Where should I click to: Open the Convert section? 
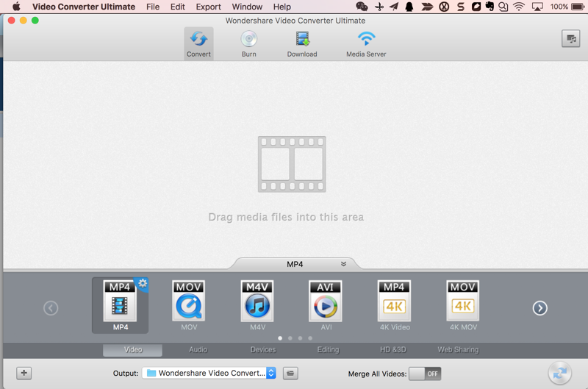coord(198,43)
